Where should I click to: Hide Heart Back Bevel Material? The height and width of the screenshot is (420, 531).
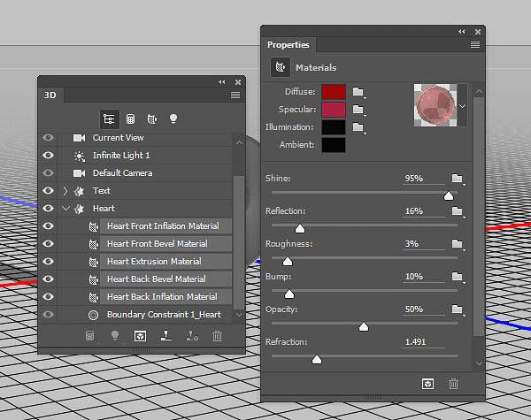[x=48, y=279]
